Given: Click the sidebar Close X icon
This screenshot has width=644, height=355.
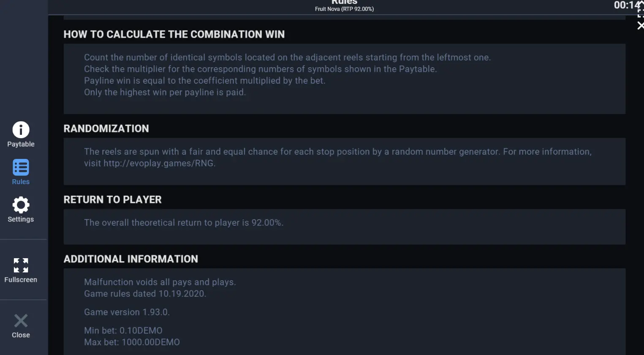Looking at the screenshot, I should coord(21,321).
